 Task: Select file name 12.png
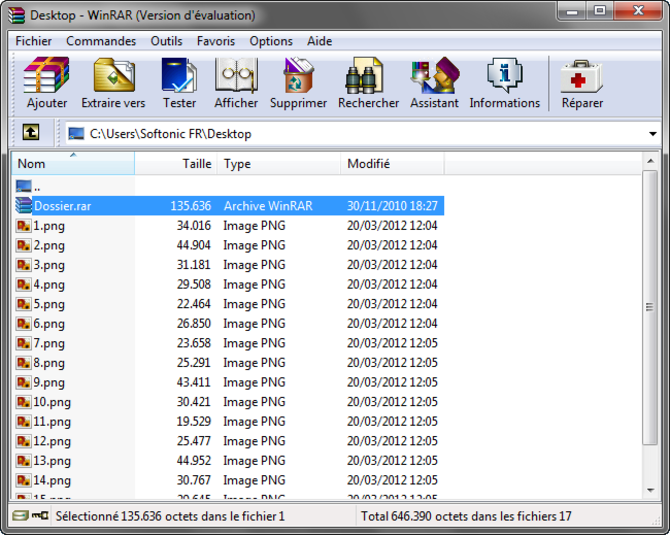52,441
